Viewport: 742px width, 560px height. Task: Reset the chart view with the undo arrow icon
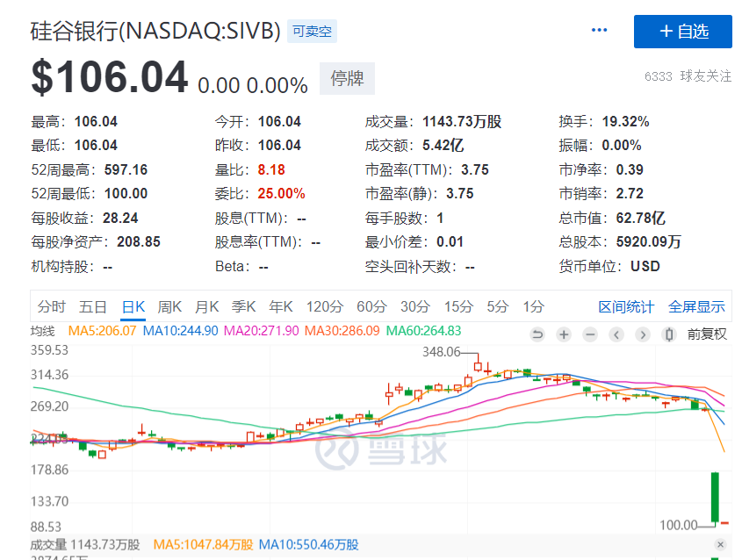tap(537, 335)
